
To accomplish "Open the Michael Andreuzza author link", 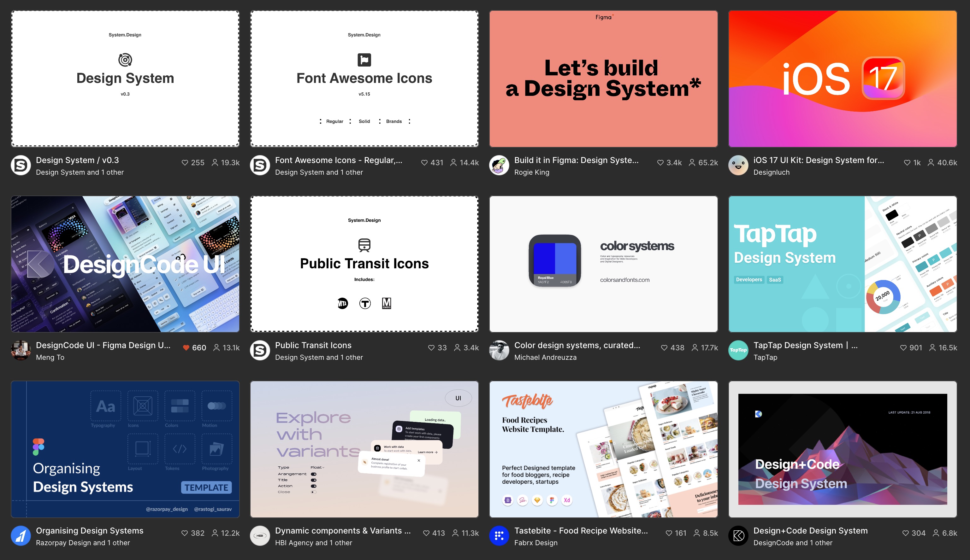I will pos(545,357).
